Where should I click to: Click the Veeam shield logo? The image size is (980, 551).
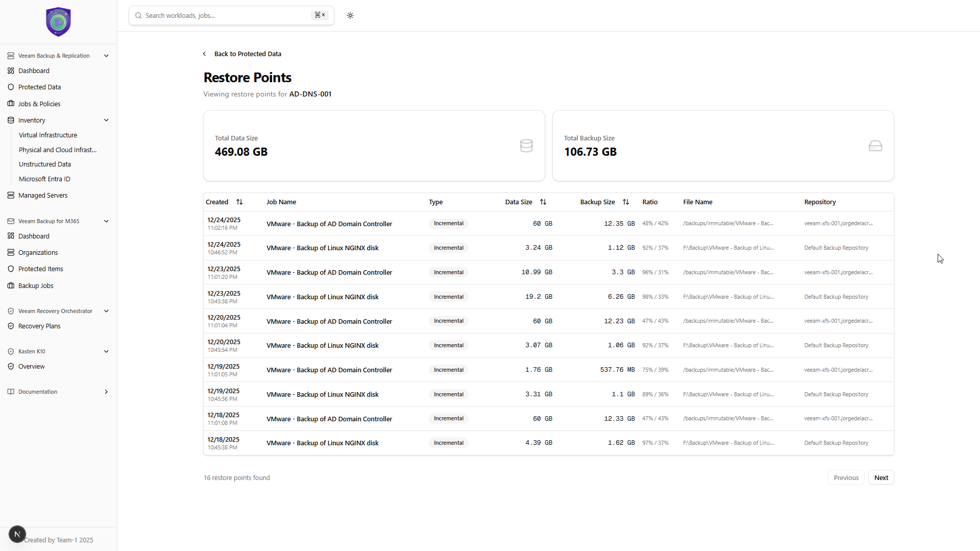pyautogui.click(x=58, y=22)
